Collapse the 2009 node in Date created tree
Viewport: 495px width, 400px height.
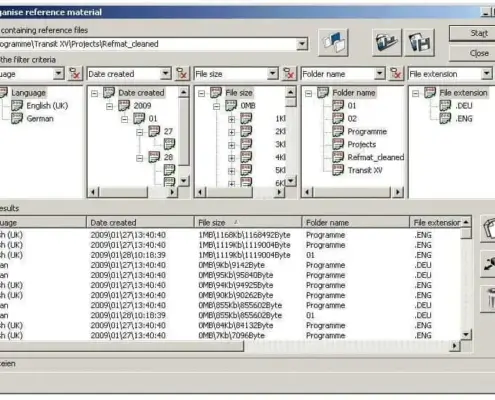110,106
